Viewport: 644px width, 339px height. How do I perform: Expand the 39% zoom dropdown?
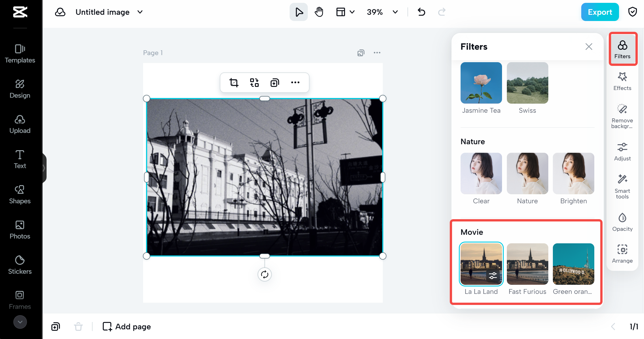[x=395, y=12]
